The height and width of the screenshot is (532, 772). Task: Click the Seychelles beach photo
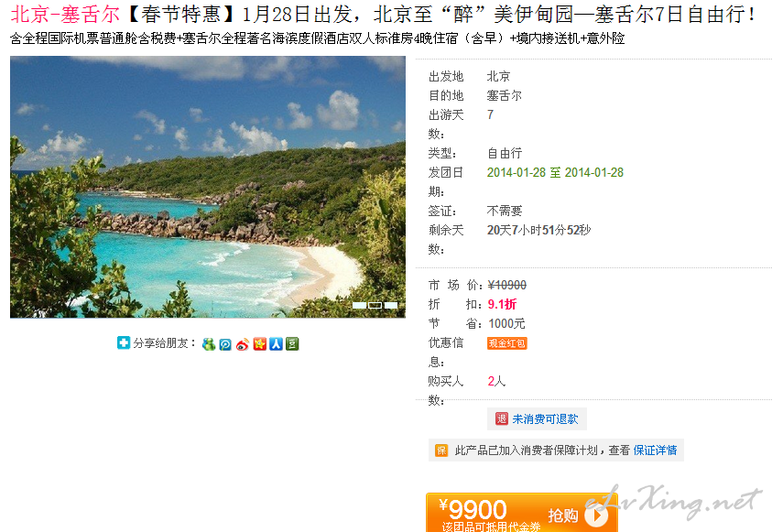[x=208, y=187]
